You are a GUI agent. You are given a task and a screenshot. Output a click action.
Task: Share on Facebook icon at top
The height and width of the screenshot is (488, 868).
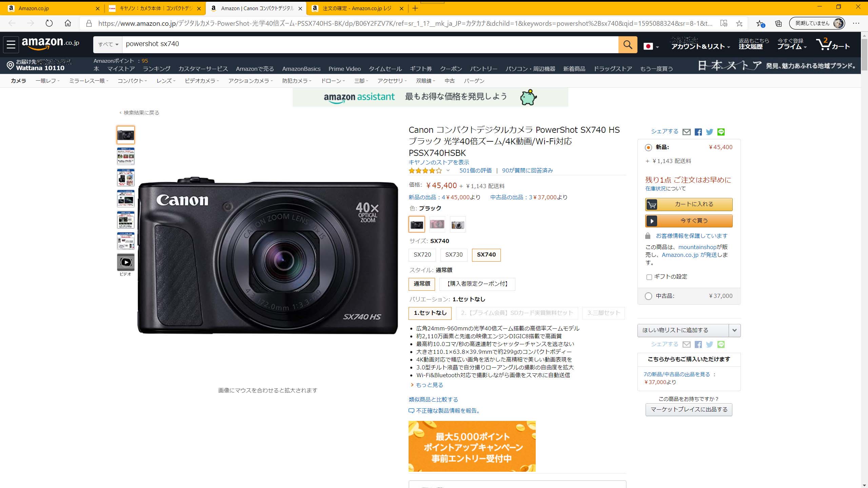pyautogui.click(x=698, y=132)
